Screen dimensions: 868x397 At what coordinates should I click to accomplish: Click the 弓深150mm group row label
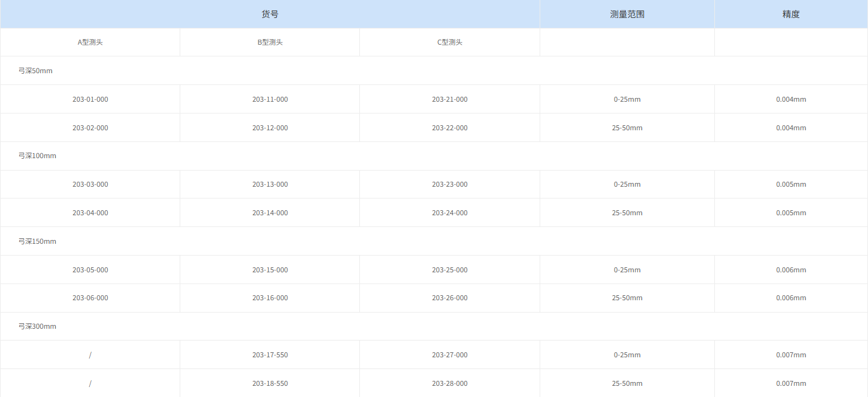(x=37, y=241)
